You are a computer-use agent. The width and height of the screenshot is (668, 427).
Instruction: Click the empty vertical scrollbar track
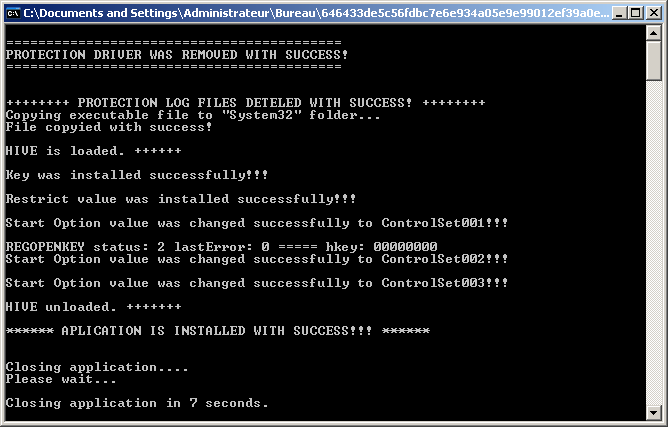click(x=654, y=250)
